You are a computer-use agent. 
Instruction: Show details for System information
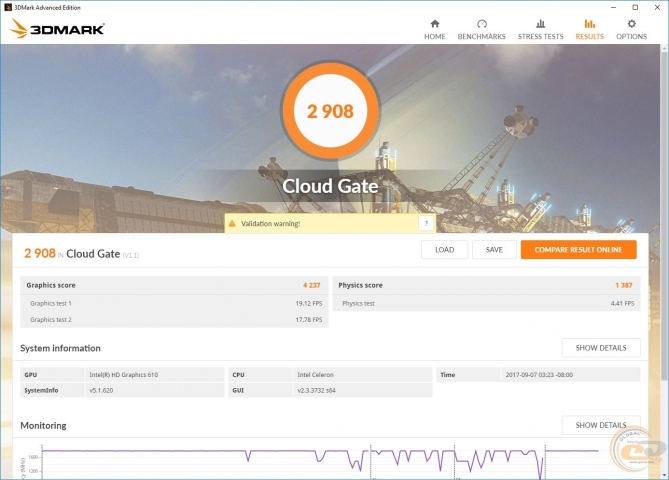601,348
